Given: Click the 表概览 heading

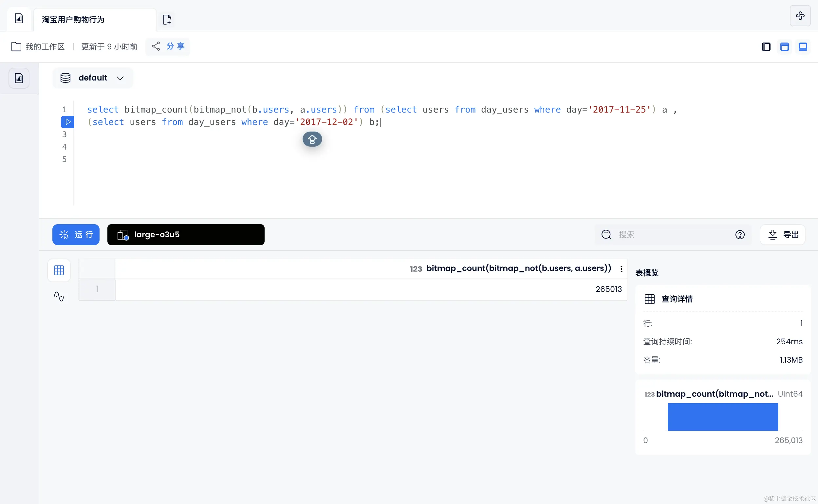Looking at the screenshot, I should coord(647,273).
